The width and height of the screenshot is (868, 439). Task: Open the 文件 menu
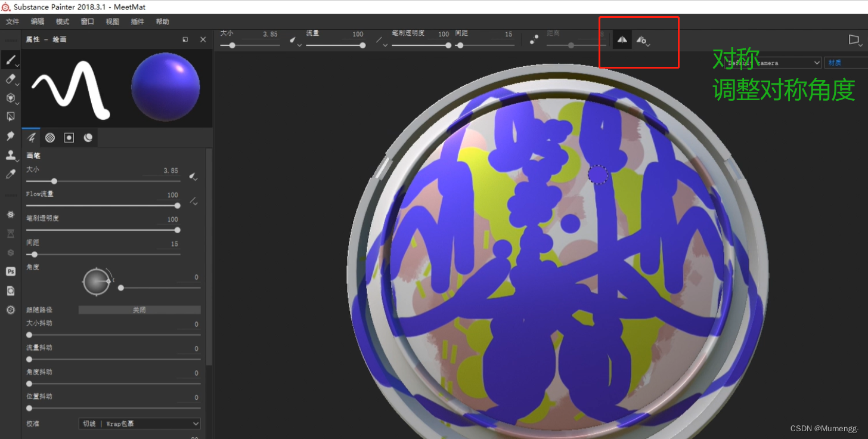coord(13,21)
